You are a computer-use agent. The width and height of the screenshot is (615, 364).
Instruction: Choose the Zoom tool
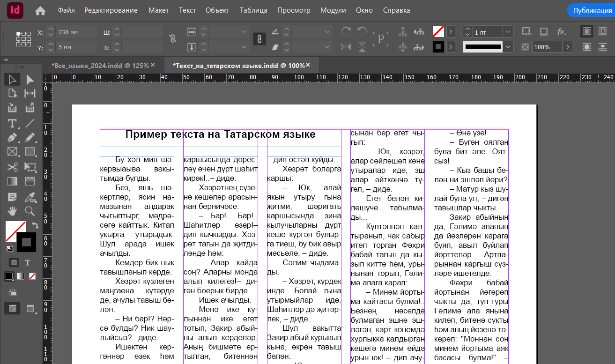point(30,211)
